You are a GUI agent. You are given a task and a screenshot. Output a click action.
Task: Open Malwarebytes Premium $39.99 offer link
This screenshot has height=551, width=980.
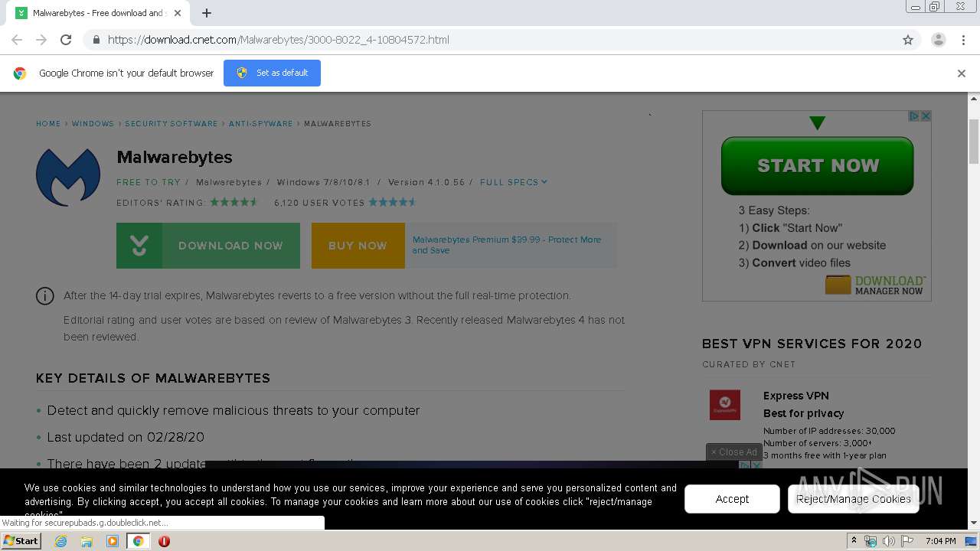pos(507,245)
